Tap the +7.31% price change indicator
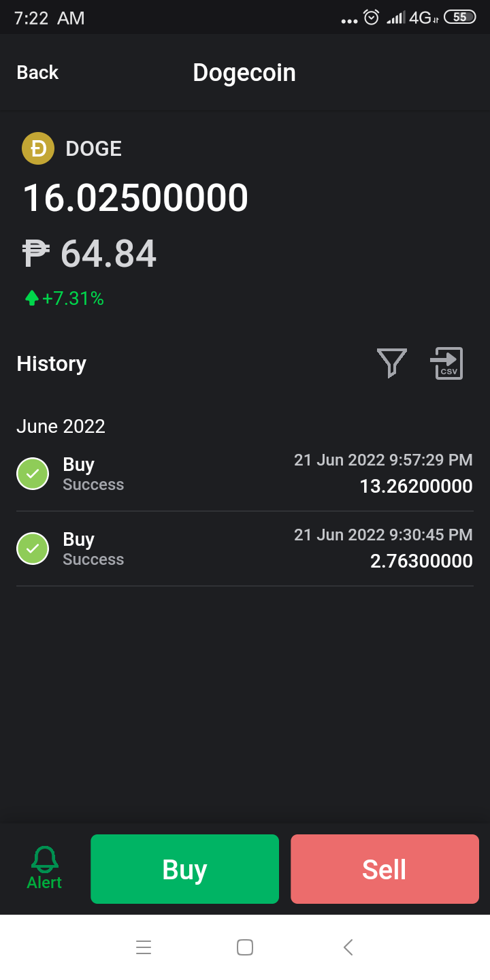The width and height of the screenshot is (490, 980). tap(64, 298)
